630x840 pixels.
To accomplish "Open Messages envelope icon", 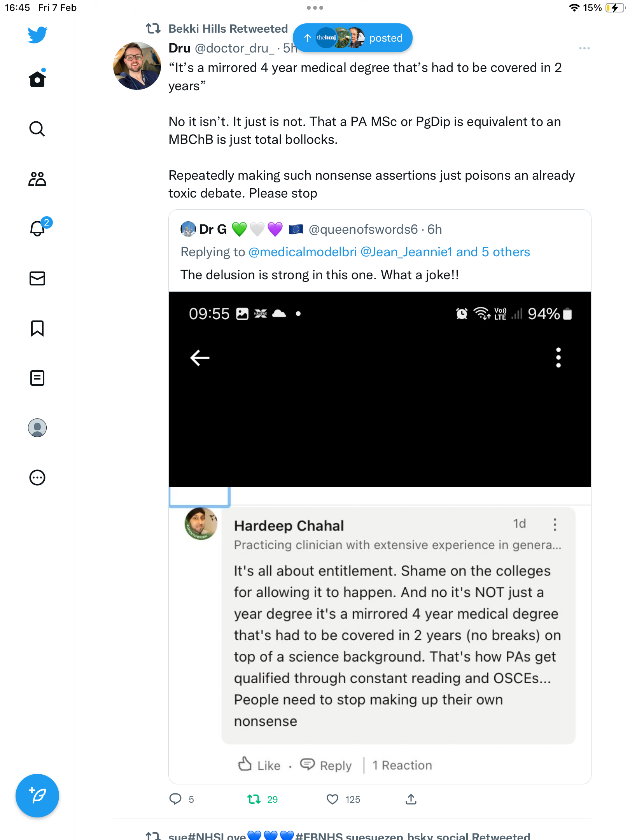I will pyautogui.click(x=37, y=278).
